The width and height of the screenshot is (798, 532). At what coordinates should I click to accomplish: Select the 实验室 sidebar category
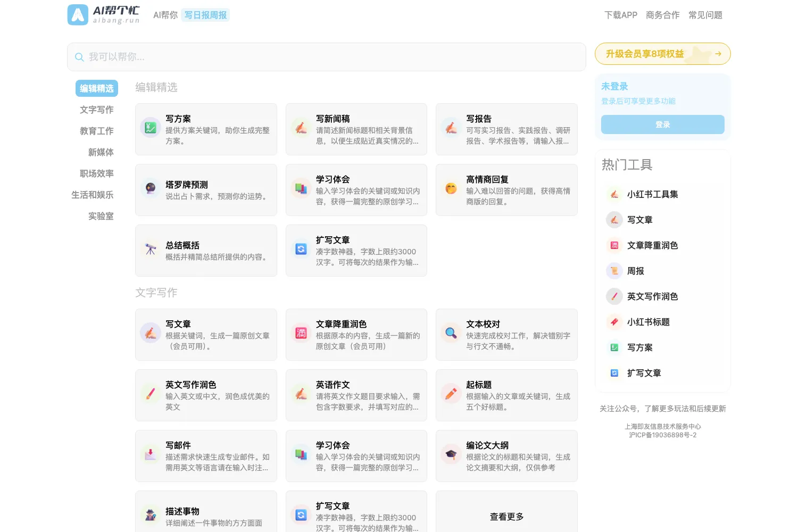pyautogui.click(x=101, y=216)
